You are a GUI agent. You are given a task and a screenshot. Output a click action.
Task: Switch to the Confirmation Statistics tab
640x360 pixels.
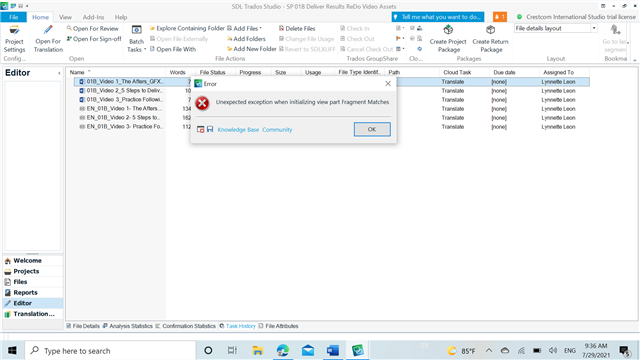185,326
